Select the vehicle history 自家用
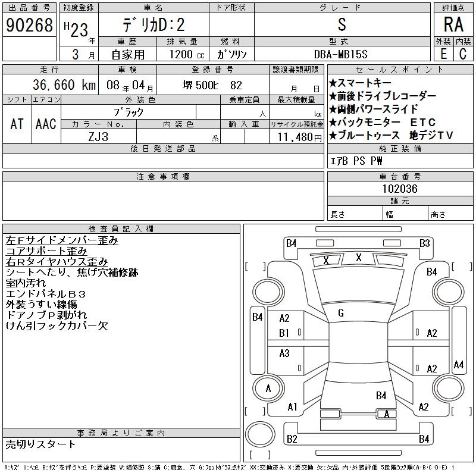This screenshot has height=476, width=476. click(128, 55)
